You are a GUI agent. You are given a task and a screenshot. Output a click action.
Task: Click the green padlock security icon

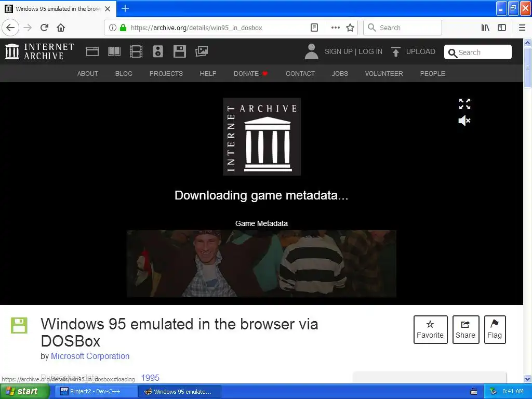[x=123, y=28]
